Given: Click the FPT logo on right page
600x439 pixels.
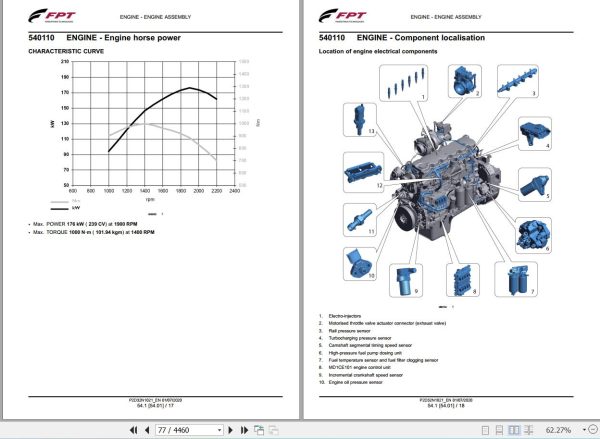Looking at the screenshot, I should 342,16.
